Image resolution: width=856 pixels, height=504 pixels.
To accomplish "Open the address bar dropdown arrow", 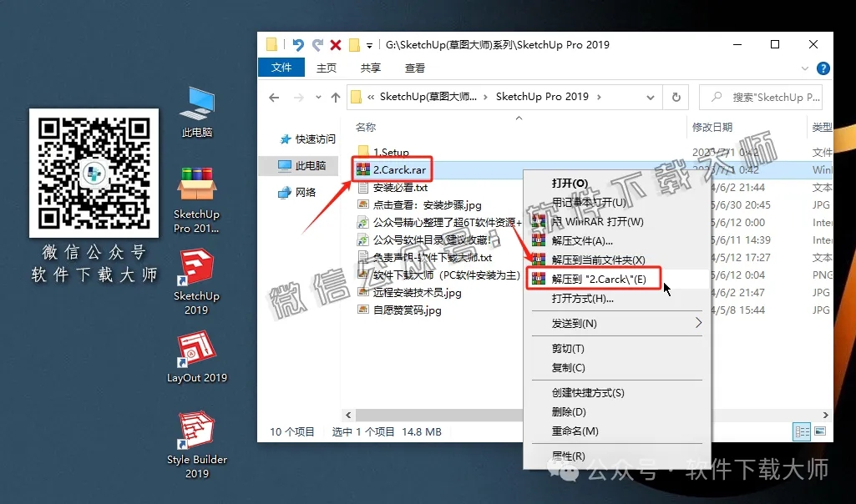I will 651,97.
